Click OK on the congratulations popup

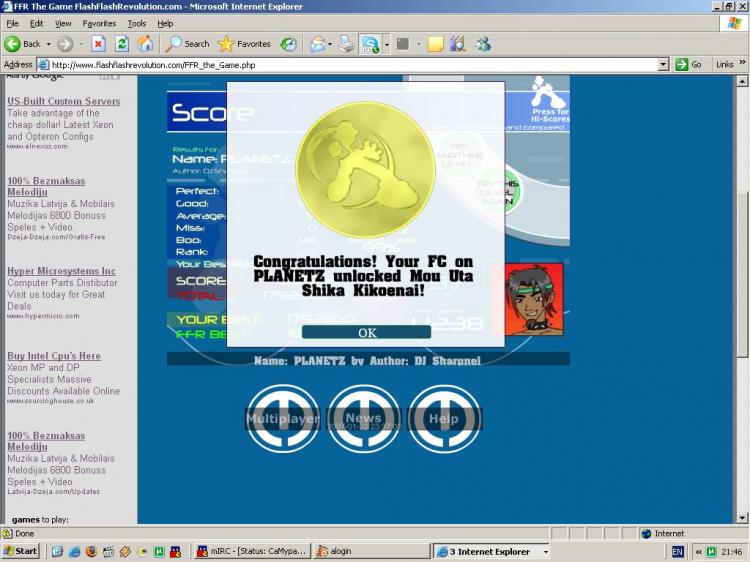(366, 333)
